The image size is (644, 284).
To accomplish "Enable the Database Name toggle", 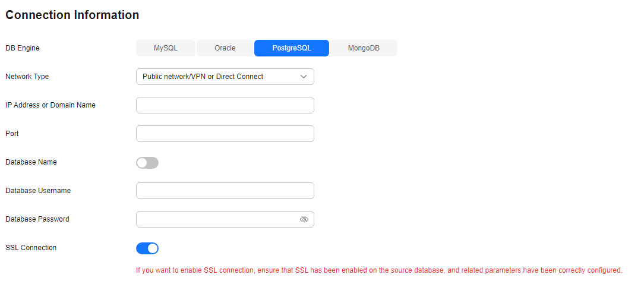I will (x=147, y=163).
